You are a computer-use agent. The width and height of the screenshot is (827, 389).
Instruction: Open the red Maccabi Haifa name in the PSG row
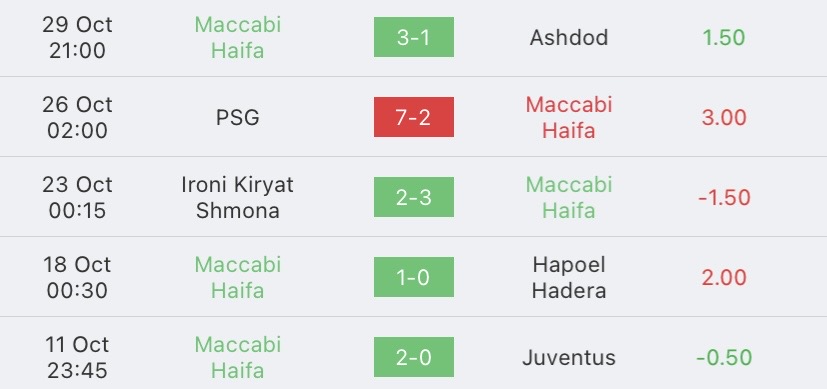pyautogui.click(x=569, y=118)
